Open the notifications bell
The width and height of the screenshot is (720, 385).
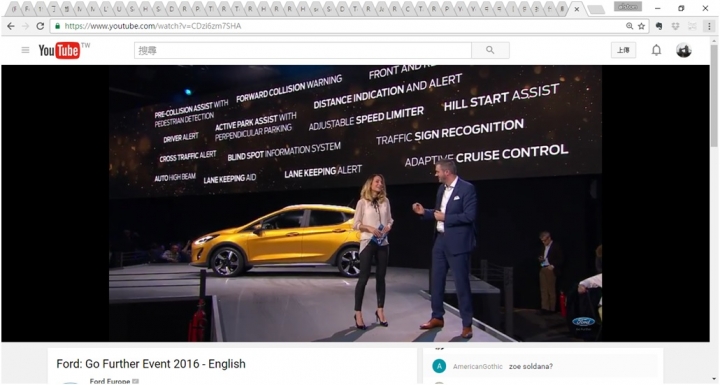657,50
